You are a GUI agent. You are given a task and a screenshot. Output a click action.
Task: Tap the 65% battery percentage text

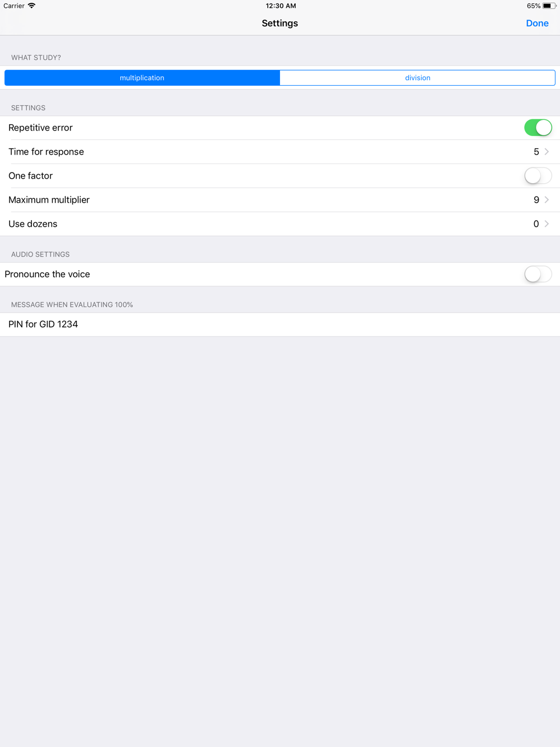(534, 6)
